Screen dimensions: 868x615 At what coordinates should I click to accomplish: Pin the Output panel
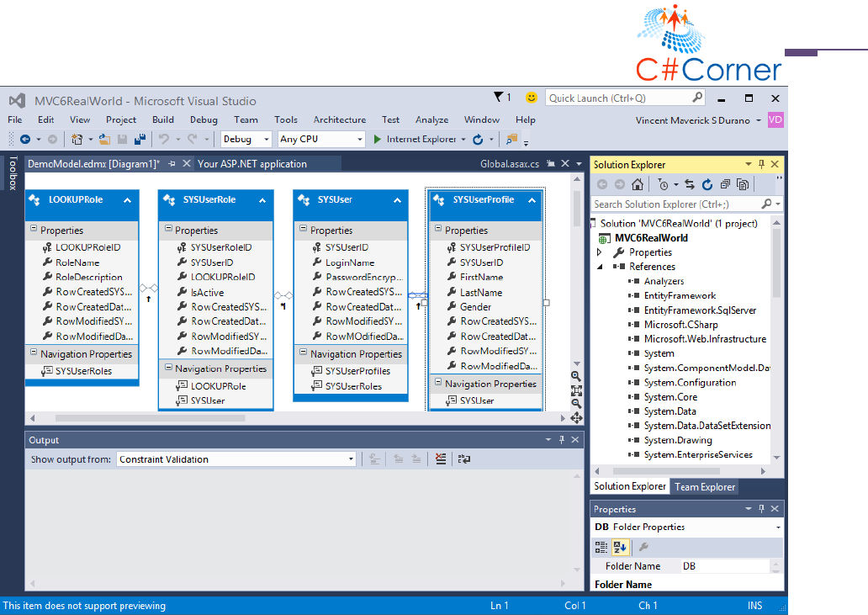pyautogui.click(x=561, y=439)
